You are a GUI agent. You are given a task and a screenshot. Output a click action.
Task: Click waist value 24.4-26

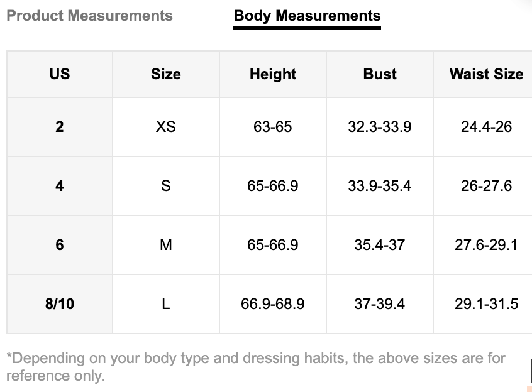coord(486,127)
